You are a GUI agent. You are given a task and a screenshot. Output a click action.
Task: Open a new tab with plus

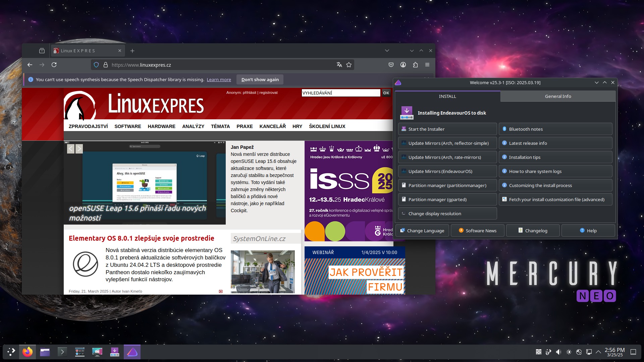pyautogui.click(x=132, y=51)
